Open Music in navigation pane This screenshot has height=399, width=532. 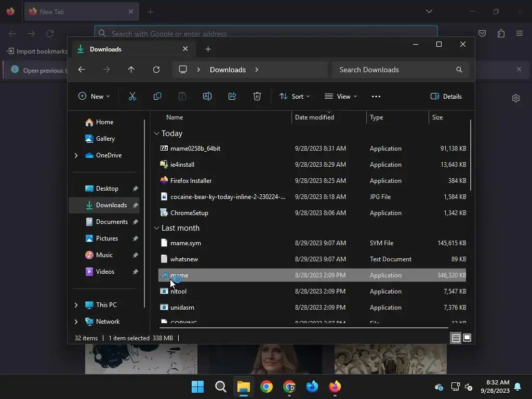pos(104,255)
